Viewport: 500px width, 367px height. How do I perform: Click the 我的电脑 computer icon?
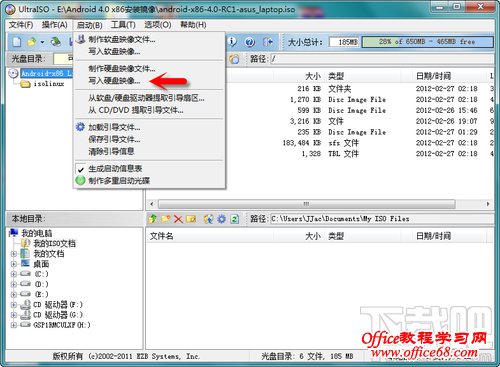(14, 233)
